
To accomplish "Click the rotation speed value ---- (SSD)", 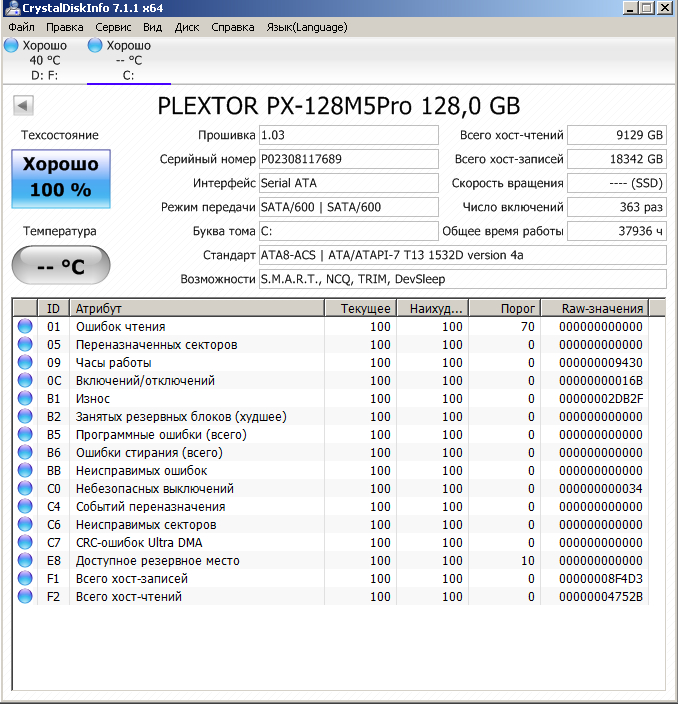I will click(x=617, y=183).
